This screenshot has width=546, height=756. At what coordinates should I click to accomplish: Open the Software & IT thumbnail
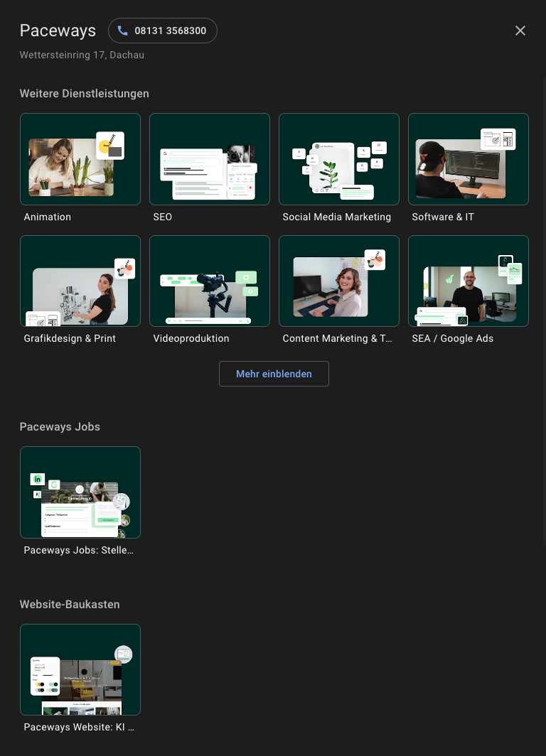[469, 159]
